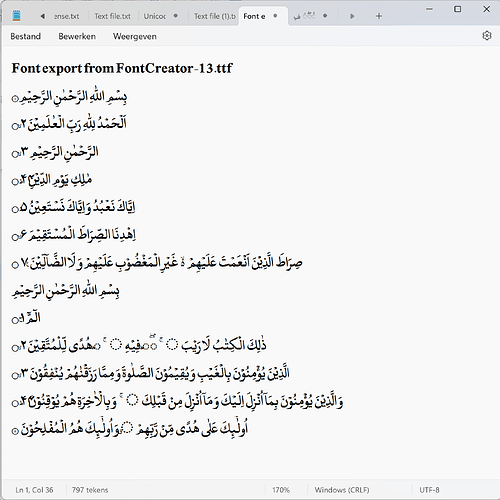
Task: Click unsaved-changes dot on the Font e tab
Action: pos(275,16)
